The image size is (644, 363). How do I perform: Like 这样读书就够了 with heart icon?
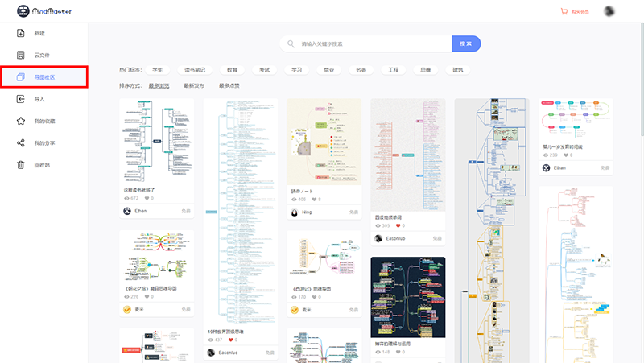click(x=147, y=198)
